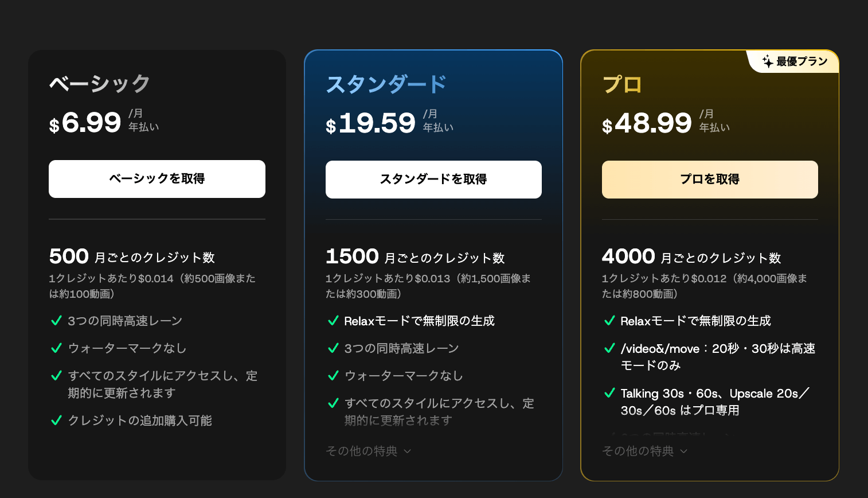Click the checkmark beside クレジットの追加購入可能
868x498 pixels.
56,420
